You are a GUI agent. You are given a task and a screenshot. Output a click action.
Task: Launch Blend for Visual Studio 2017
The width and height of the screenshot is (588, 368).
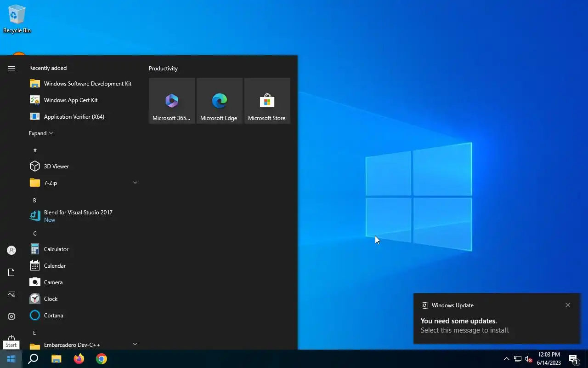(83, 216)
